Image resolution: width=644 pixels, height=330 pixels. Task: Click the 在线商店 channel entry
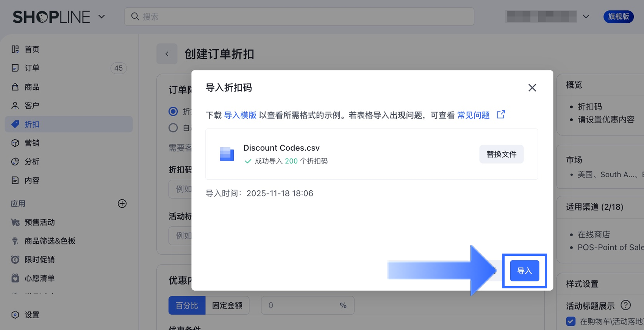(594, 235)
